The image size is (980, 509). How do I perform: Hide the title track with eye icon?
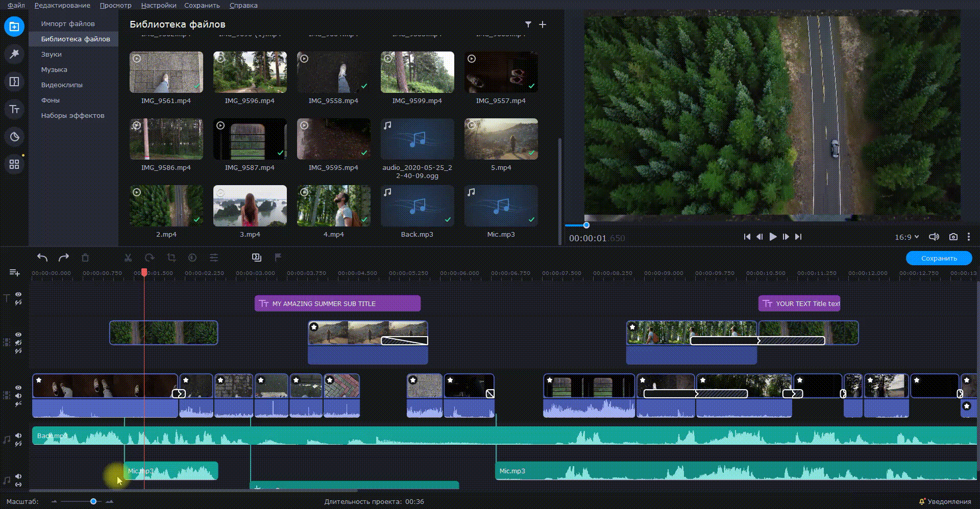18,294
